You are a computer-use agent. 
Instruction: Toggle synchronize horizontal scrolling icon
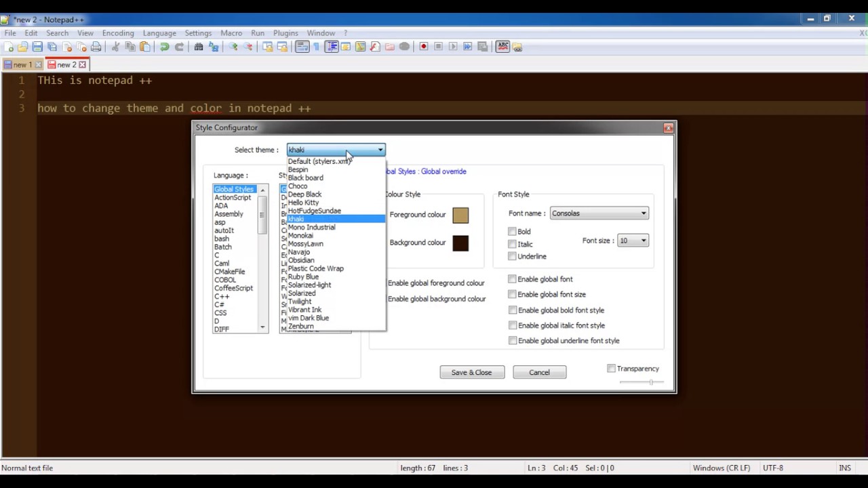pos(283,47)
